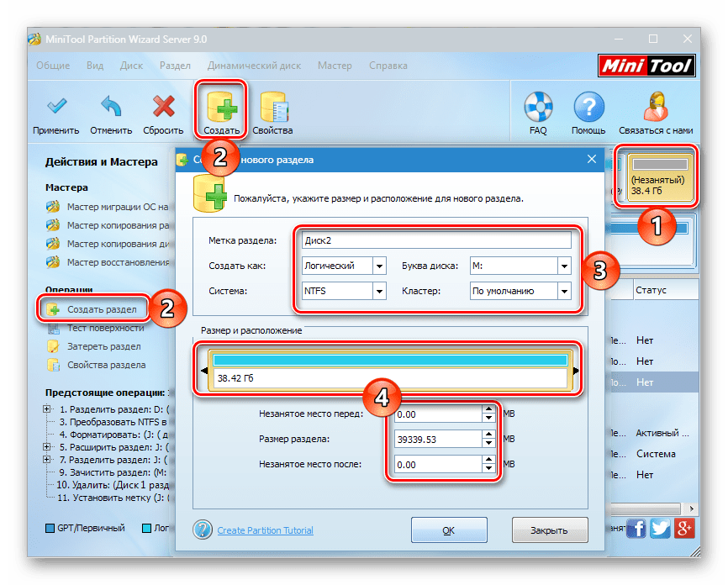Decrease Размер раздела value
The height and width of the screenshot is (585, 728).
[488, 443]
